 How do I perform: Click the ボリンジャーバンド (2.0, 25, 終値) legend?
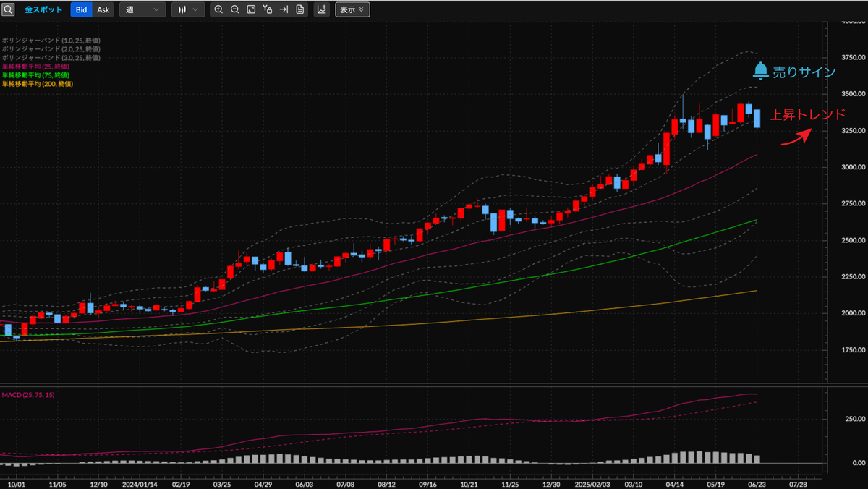pyautogui.click(x=51, y=48)
